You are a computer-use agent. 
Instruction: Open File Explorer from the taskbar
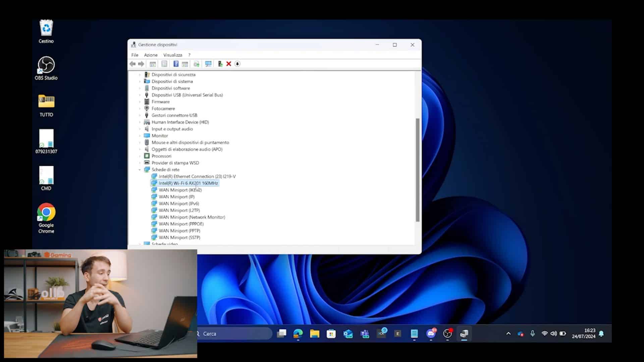[x=315, y=334]
